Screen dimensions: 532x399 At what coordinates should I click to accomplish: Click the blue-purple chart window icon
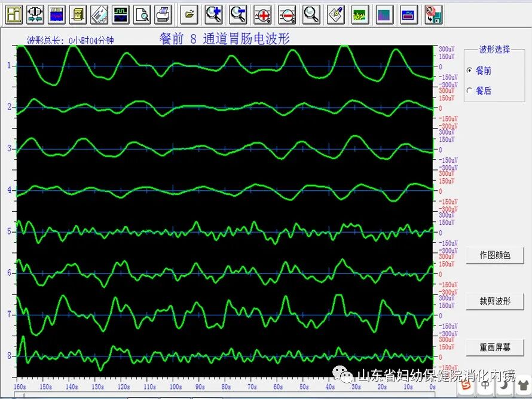409,14
